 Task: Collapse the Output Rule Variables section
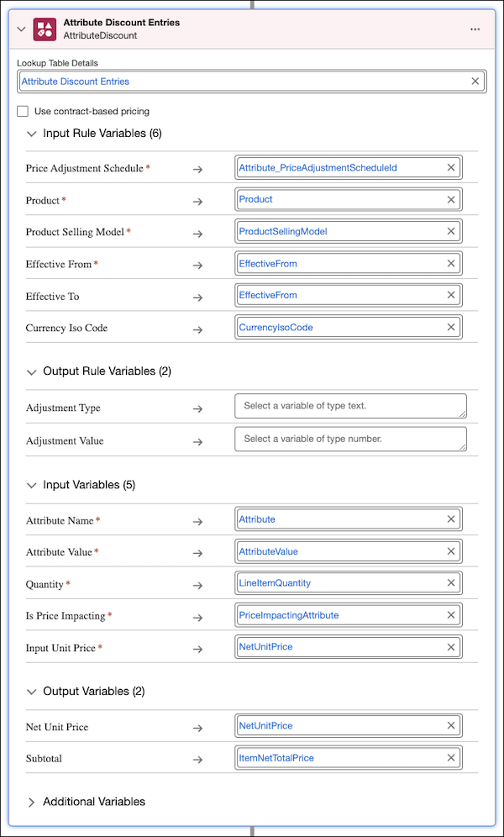pos(32,371)
